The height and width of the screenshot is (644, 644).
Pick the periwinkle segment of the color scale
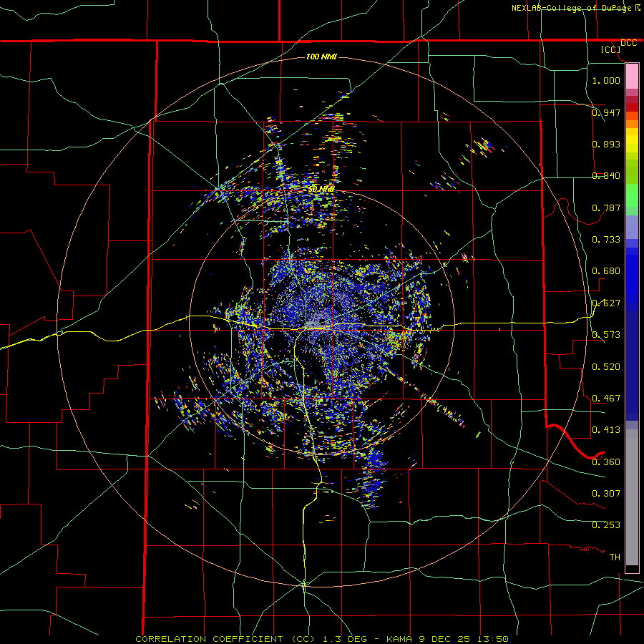pyautogui.click(x=632, y=228)
